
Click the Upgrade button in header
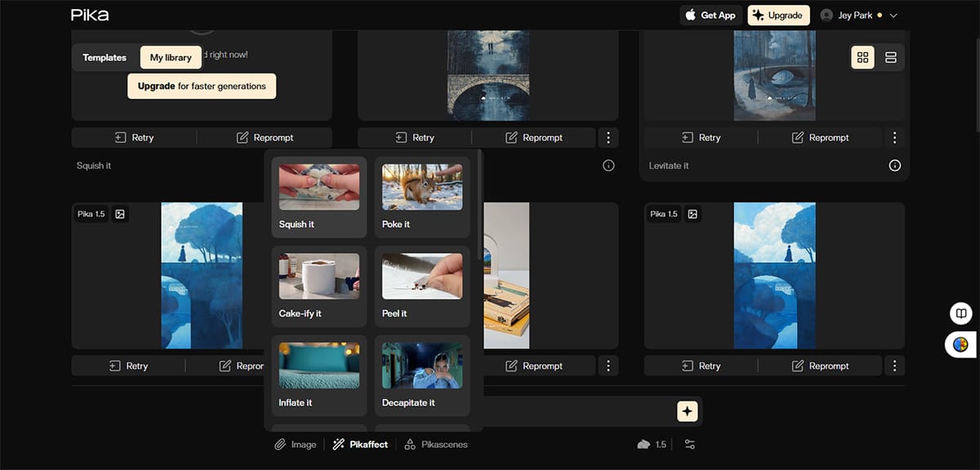778,15
